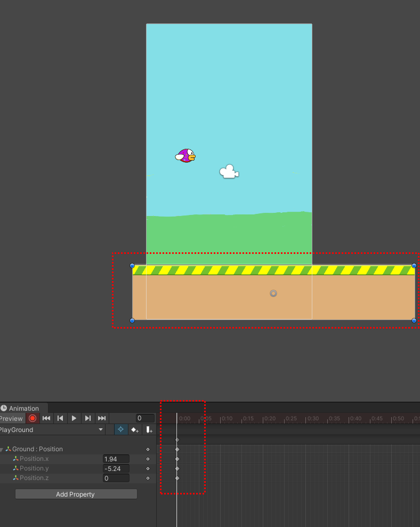
Task: Click the current frame number field
Action: coord(145,418)
